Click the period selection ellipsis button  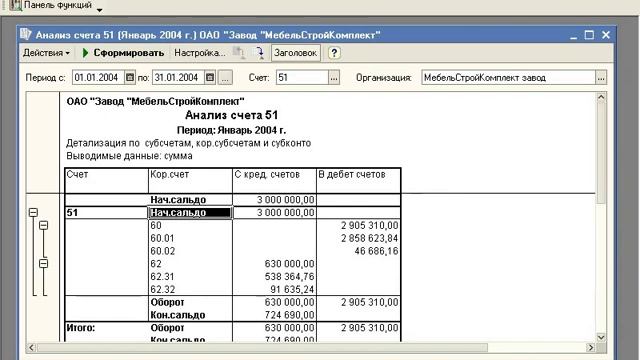[x=225, y=77]
